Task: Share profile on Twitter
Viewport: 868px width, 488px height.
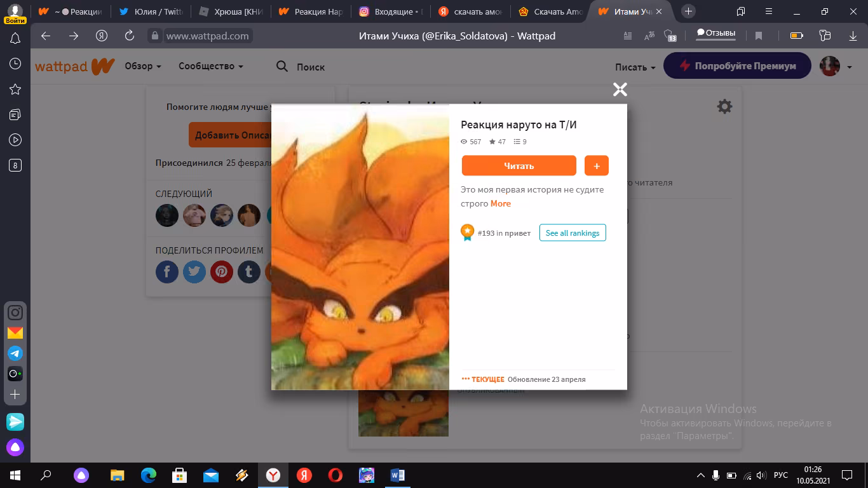Action: (x=194, y=272)
